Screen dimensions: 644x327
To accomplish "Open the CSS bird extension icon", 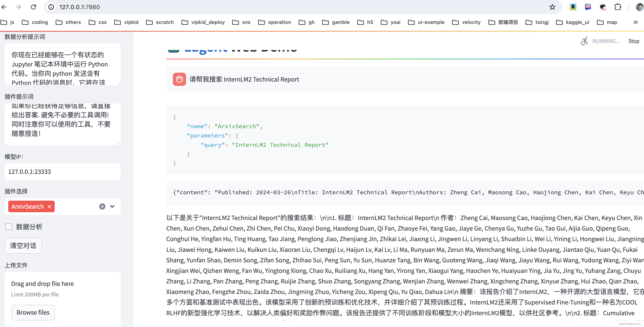I will tap(603, 7).
